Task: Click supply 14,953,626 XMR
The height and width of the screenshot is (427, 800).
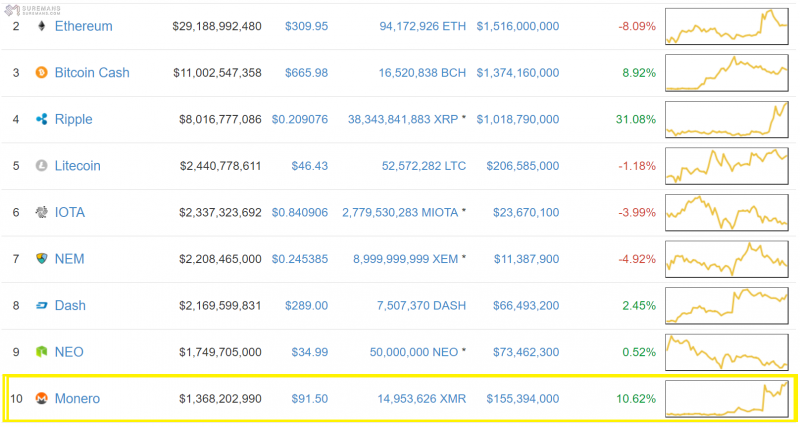Action: tap(422, 398)
